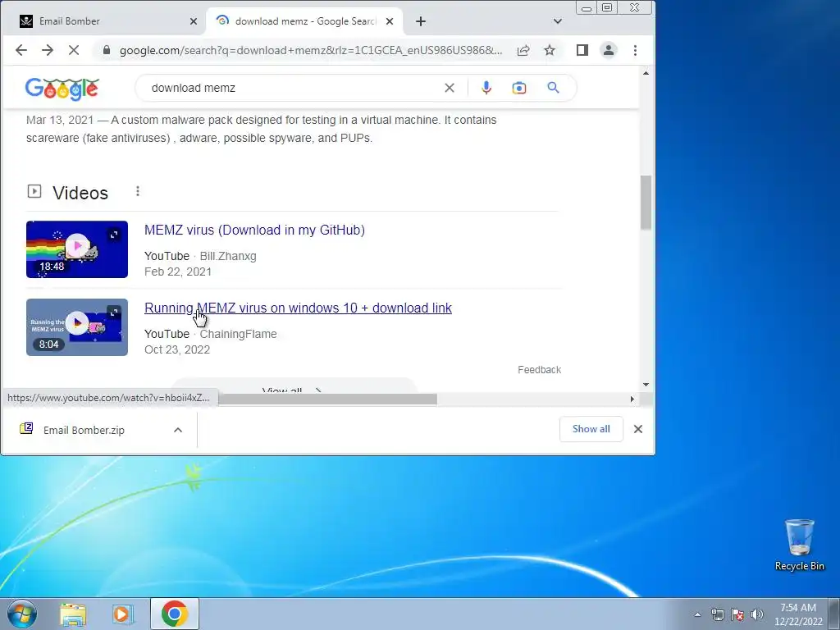This screenshot has height=630, width=840.
Task: Open a new browser tab
Action: coord(421,21)
